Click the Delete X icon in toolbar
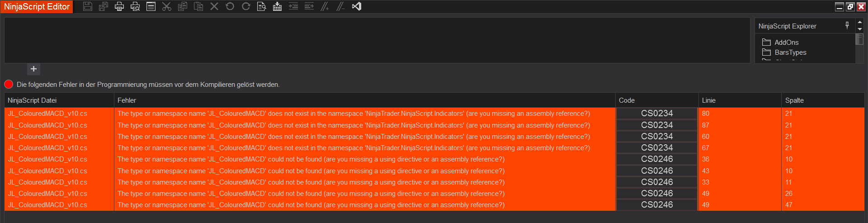The width and height of the screenshot is (868, 223). coord(214,6)
